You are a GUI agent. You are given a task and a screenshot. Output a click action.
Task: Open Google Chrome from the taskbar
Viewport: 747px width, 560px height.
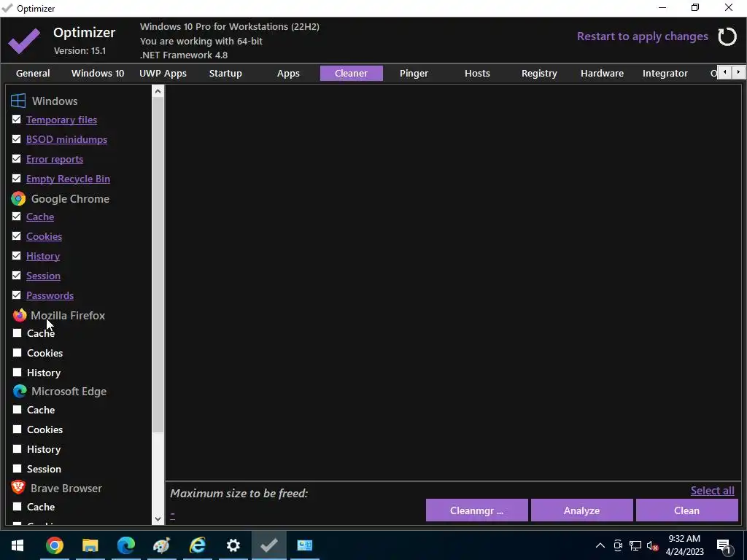tap(54, 545)
